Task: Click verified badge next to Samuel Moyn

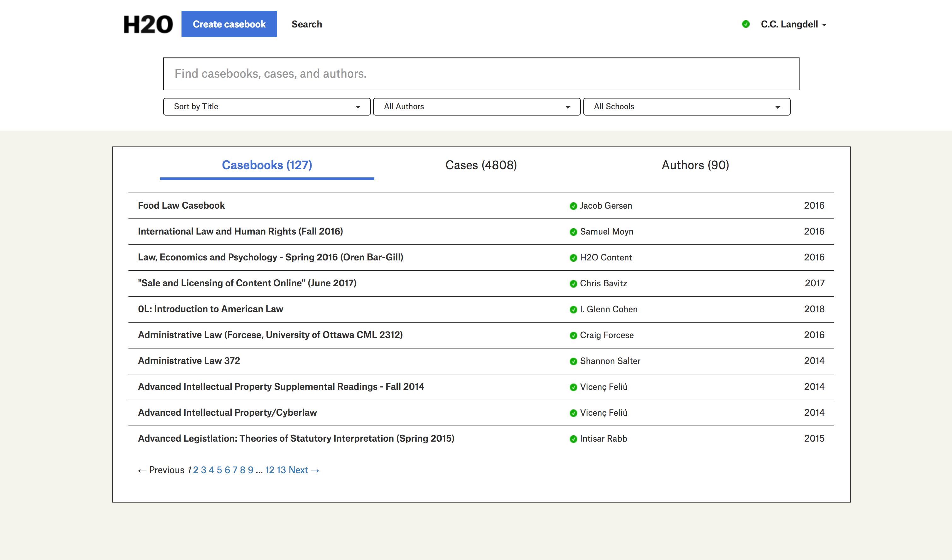Action: tap(573, 232)
